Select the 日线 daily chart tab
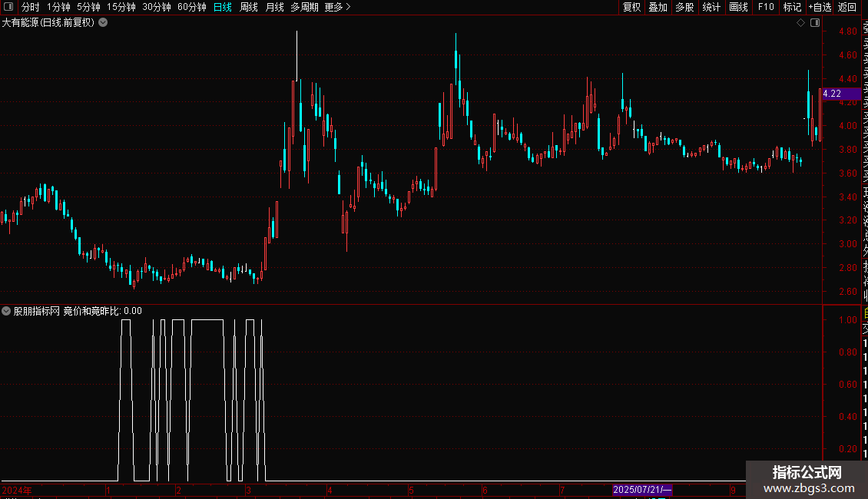Viewport: 868px width, 499px height. [223, 7]
